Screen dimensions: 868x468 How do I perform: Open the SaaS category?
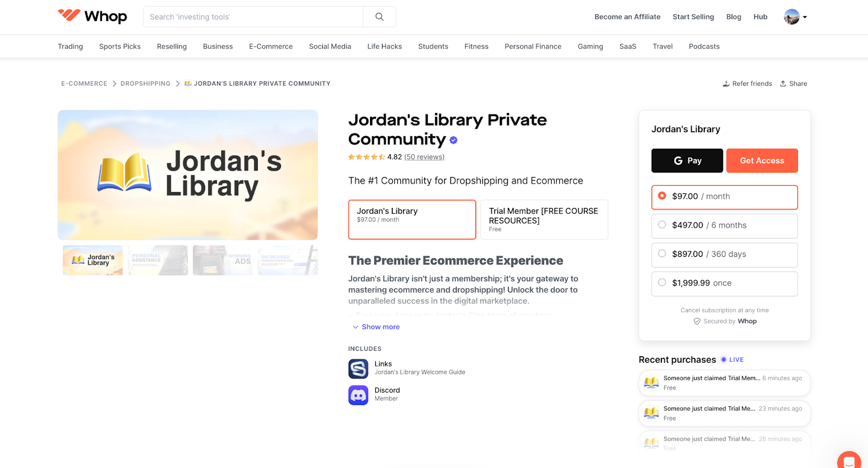click(628, 47)
